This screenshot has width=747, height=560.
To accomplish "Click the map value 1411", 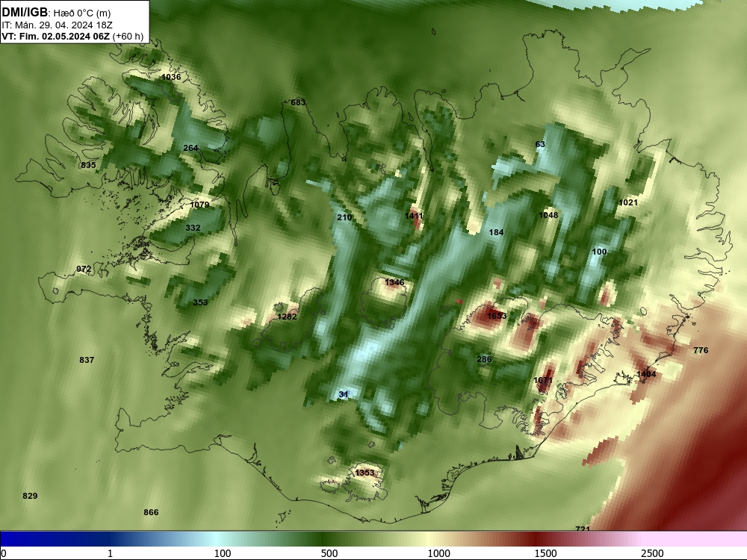I will click(414, 217).
